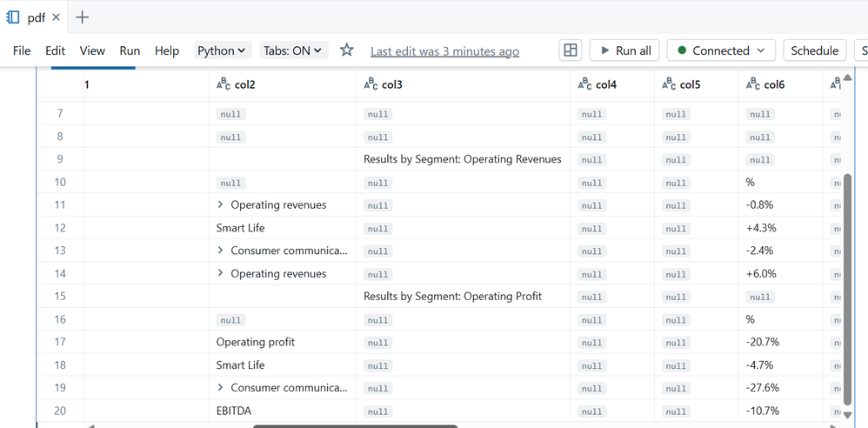Click the Run all button
The image size is (868, 428).
point(624,50)
